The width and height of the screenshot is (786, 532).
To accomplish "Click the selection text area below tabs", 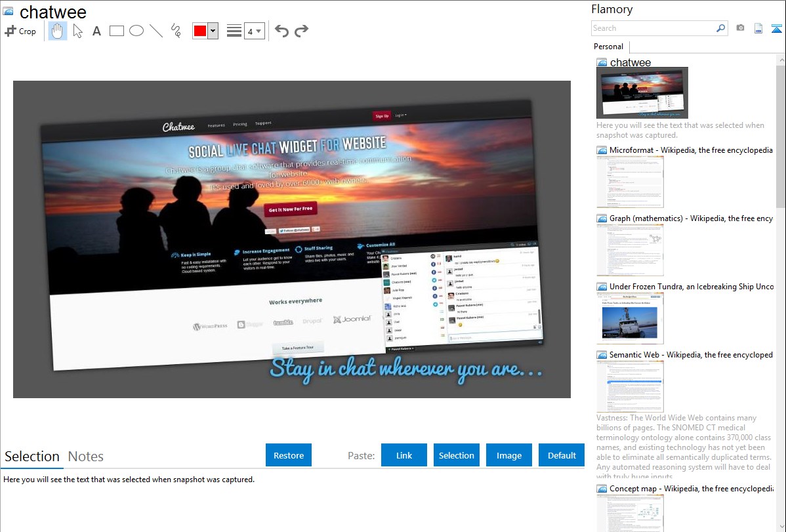I will pyautogui.click(x=292, y=501).
